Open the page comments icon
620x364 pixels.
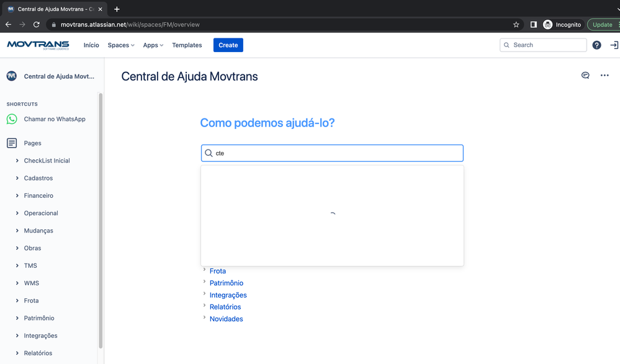click(585, 76)
